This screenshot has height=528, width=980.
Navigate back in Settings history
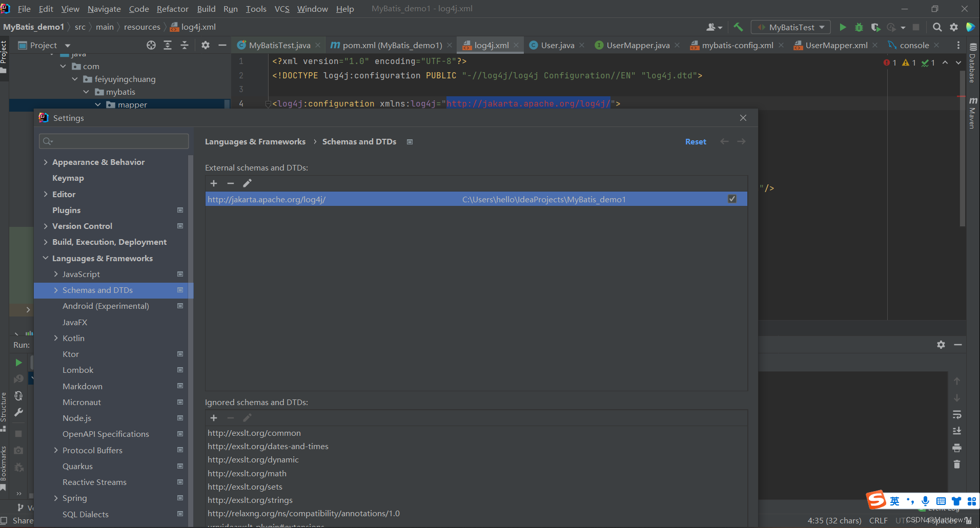pyautogui.click(x=724, y=141)
